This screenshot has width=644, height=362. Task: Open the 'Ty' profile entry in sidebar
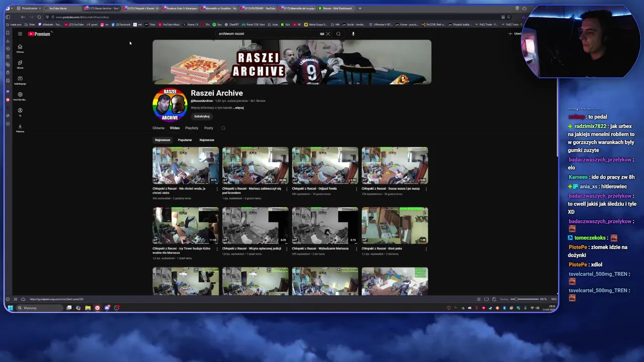click(20, 112)
